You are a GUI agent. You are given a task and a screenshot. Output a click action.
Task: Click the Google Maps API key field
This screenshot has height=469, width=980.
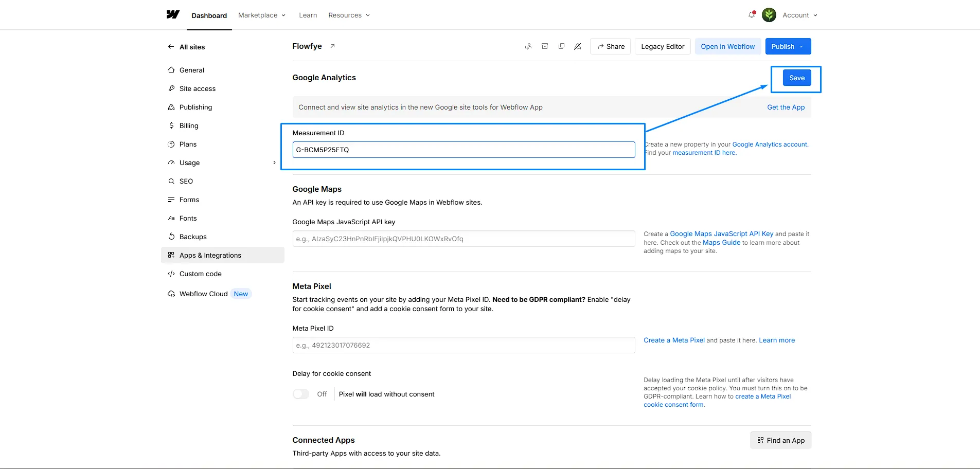pyautogui.click(x=464, y=239)
